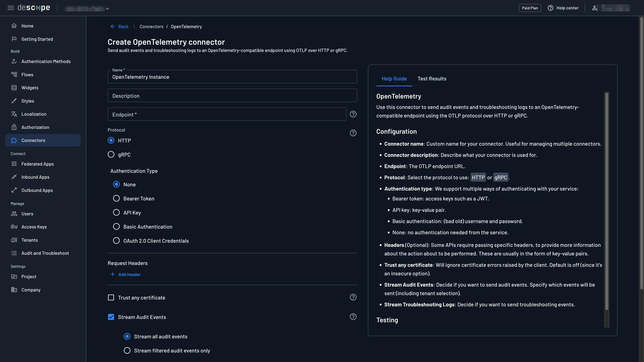644x362 pixels.
Task: Click the Authorization lock icon
Action: [14, 127]
